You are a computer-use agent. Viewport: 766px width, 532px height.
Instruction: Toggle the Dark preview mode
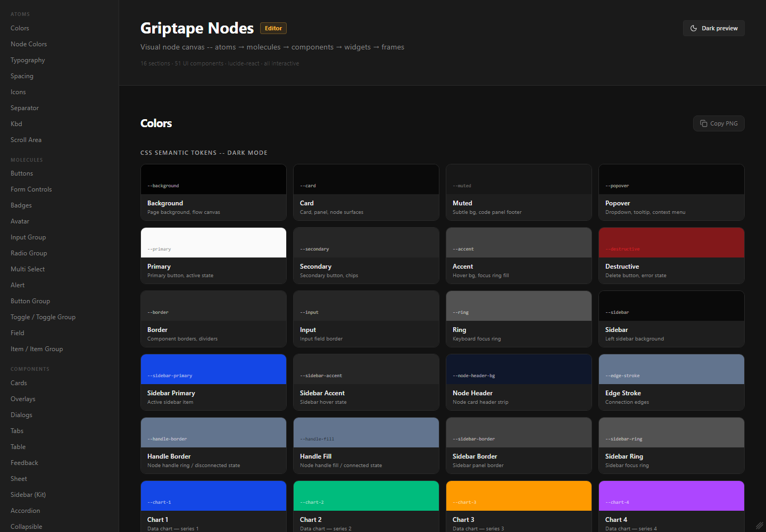(x=713, y=28)
